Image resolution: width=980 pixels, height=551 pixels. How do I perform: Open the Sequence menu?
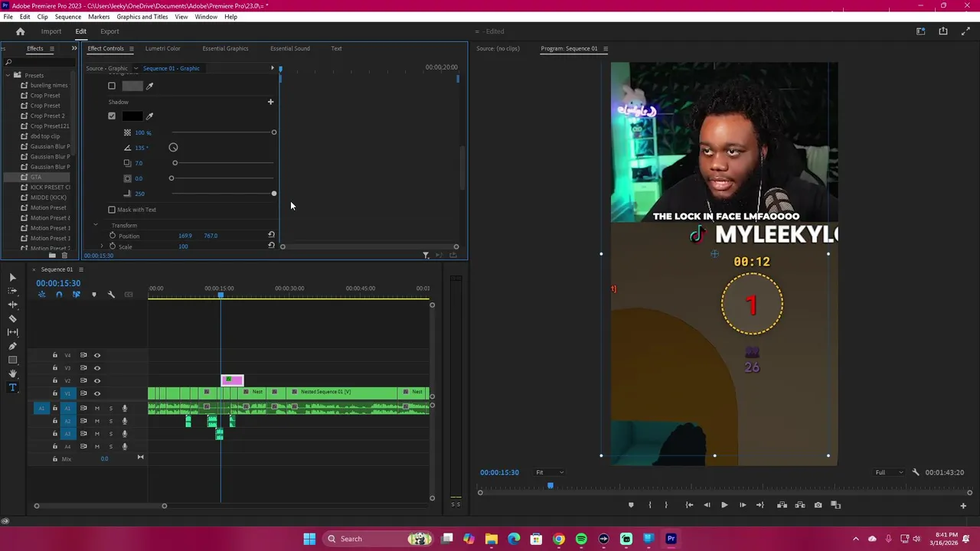[x=68, y=17]
